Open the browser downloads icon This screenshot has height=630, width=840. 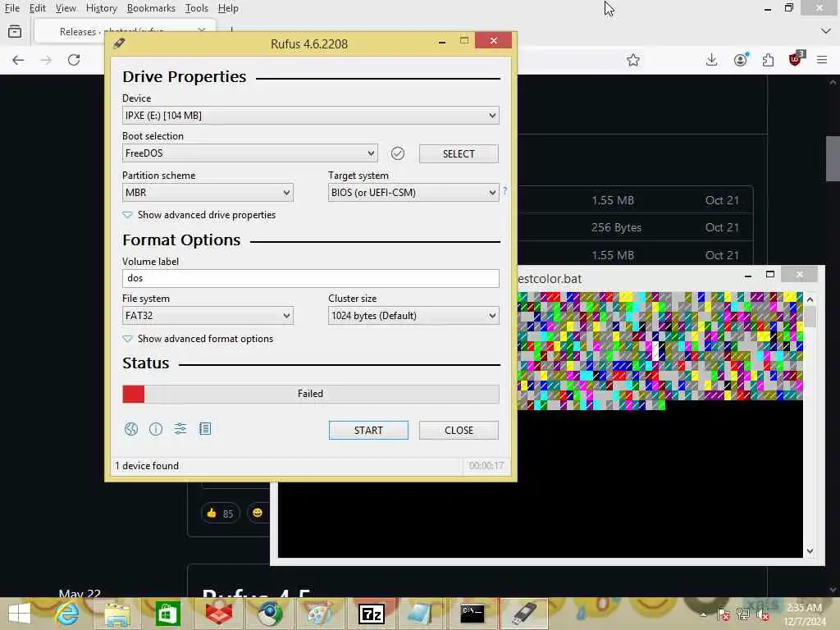pos(711,60)
